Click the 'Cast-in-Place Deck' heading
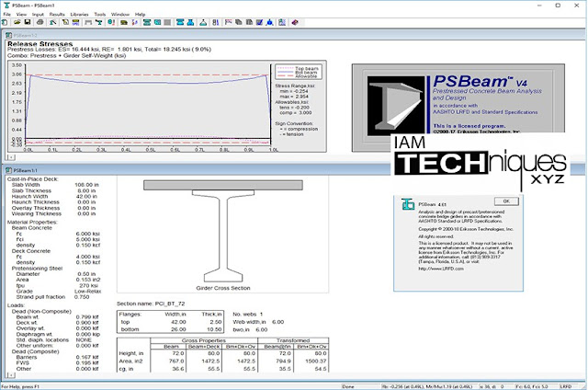Viewport: 588px width, 390px height. (33, 179)
